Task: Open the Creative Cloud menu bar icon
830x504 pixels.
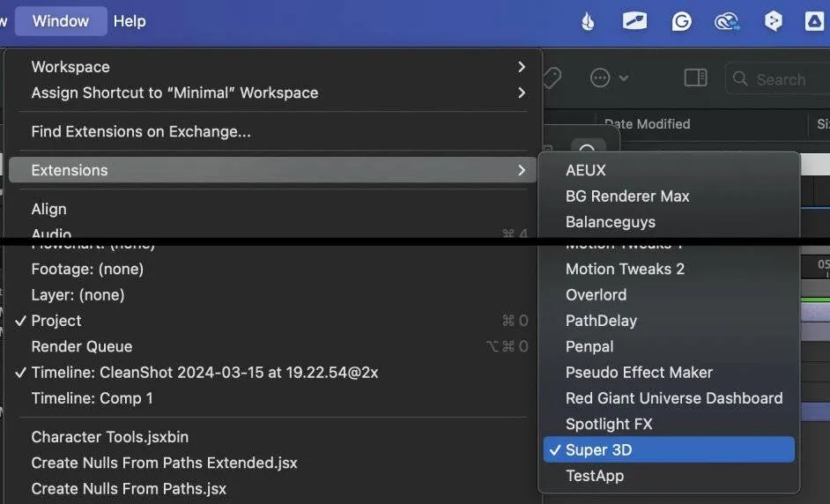Action: pyautogui.click(x=727, y=21)
